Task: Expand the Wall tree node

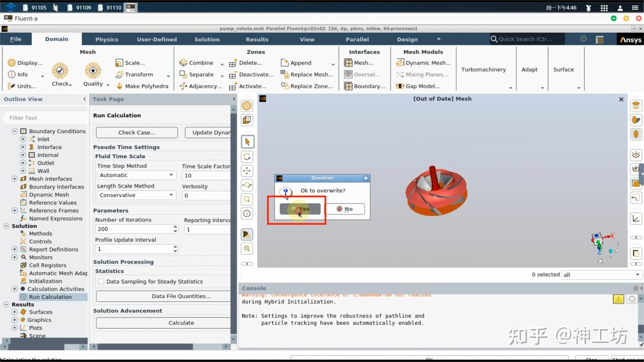Action: (23, 171)
